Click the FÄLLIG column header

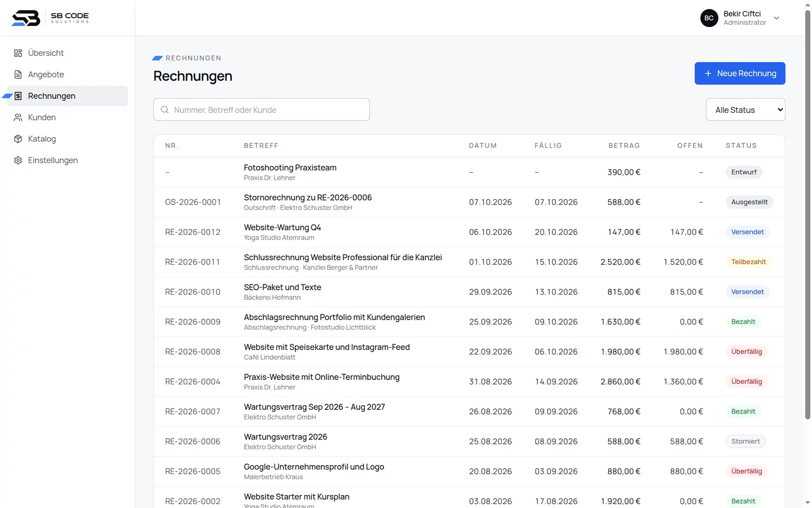(548, 146)
